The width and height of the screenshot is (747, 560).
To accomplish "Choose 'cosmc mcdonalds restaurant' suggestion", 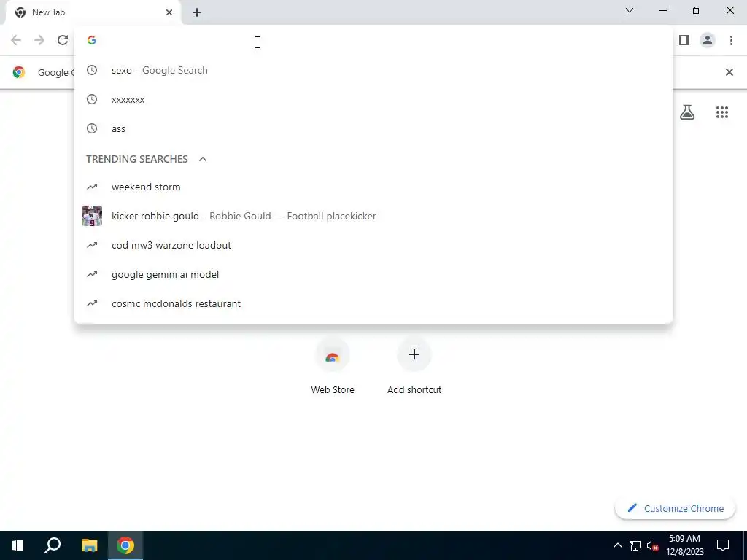I will click(x=373, y=303).
